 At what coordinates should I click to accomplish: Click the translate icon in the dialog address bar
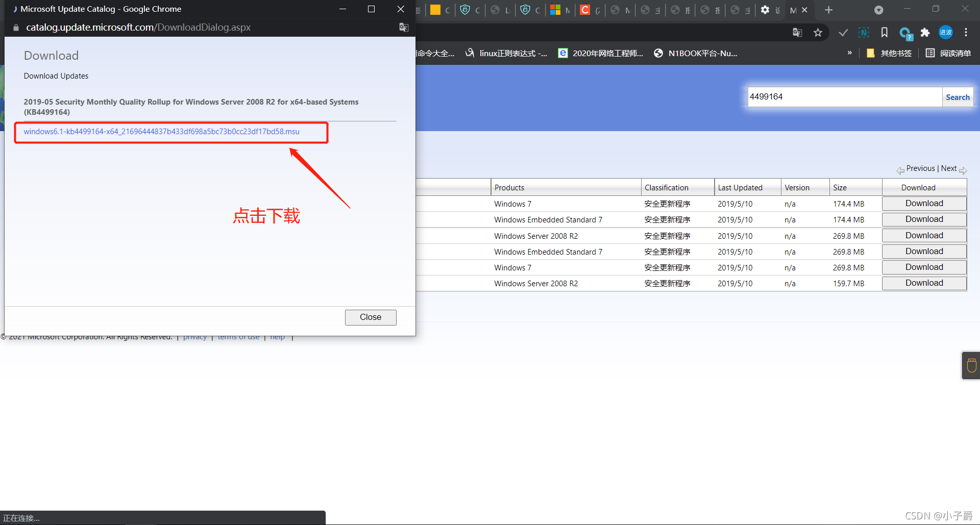404,28
